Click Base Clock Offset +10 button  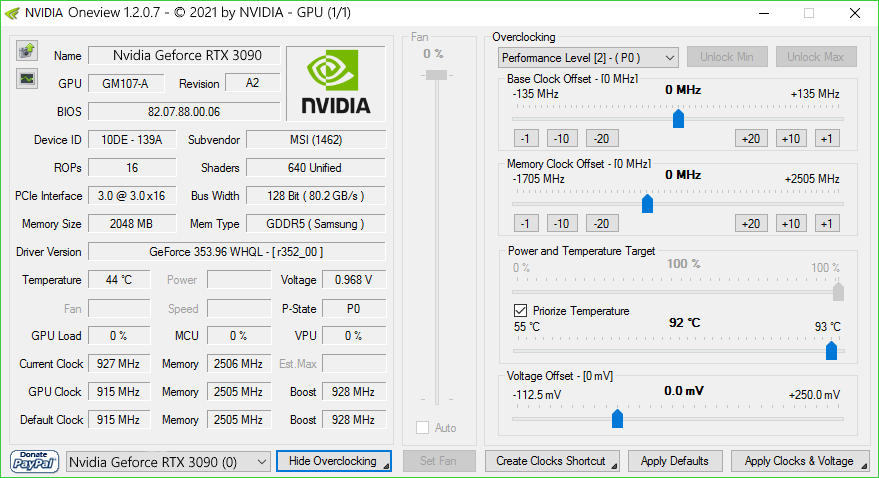[x=791, y=138]
